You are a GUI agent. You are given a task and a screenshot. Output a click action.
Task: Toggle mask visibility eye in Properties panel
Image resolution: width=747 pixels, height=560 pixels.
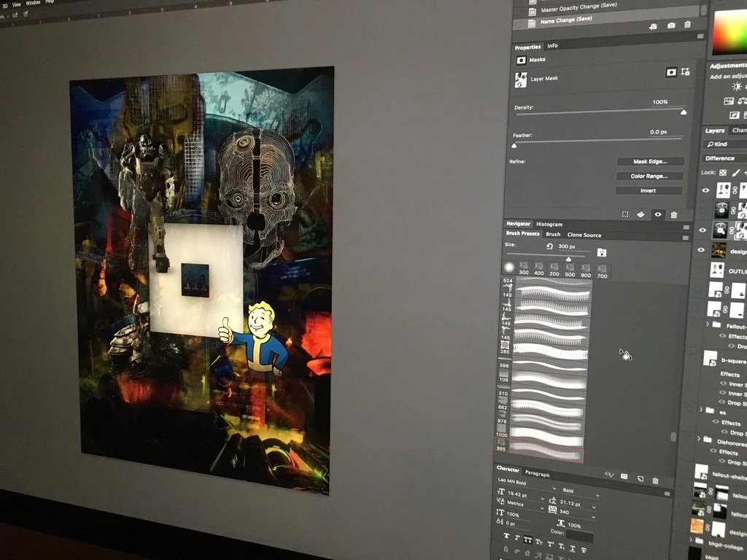[x=657, y=214]
